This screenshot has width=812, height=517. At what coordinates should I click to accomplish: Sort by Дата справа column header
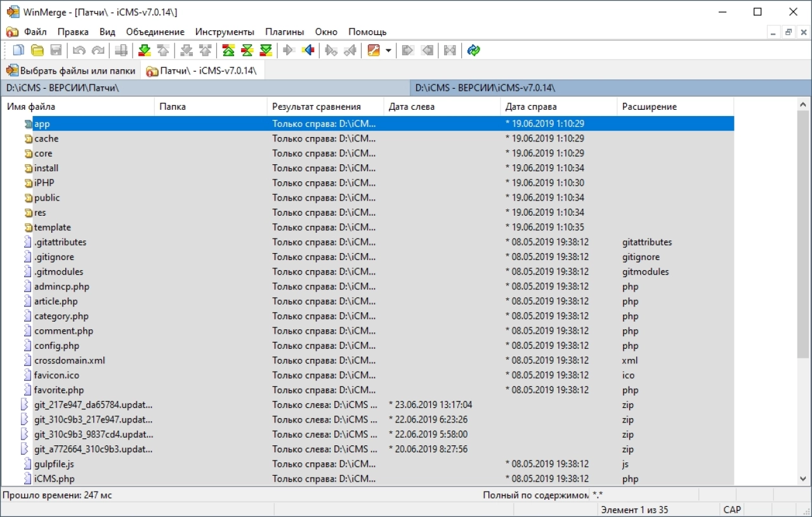559,107
